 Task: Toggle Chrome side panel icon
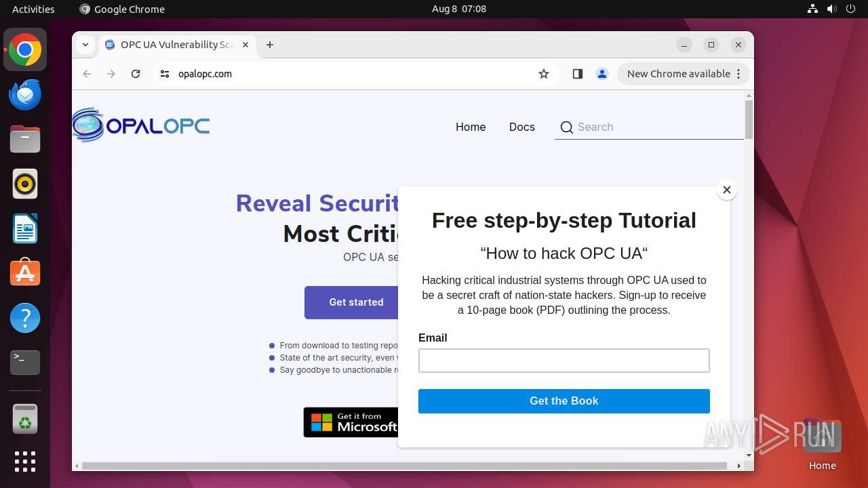point(578,74)
